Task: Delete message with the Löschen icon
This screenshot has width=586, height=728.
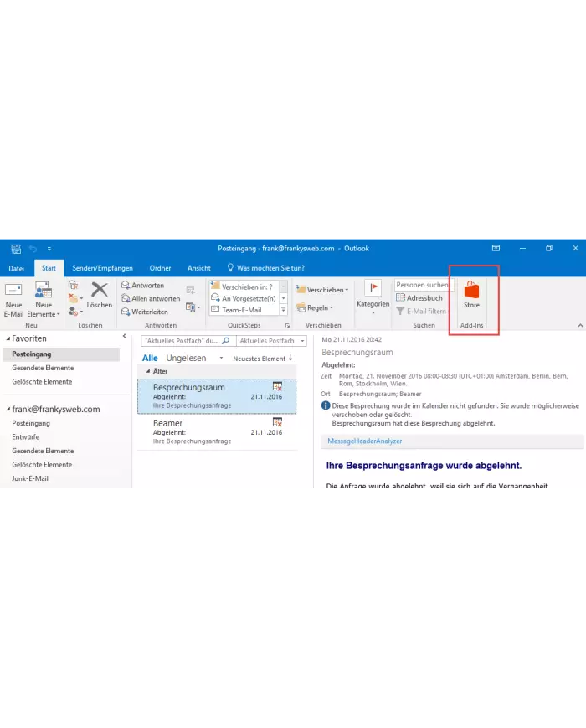Action: [x=100, y=295]
